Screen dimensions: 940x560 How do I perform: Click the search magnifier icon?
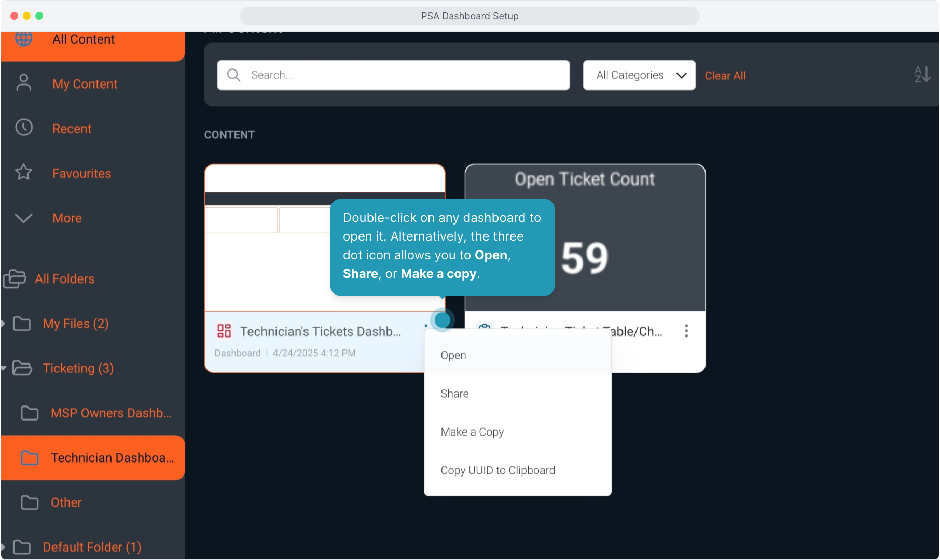[234, 75]
